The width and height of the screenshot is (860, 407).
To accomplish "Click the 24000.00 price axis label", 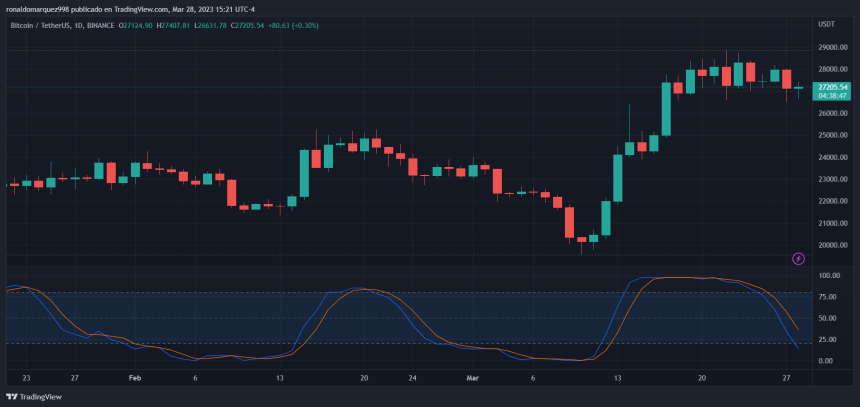I will pyautogui.click(x=833, y=157).
